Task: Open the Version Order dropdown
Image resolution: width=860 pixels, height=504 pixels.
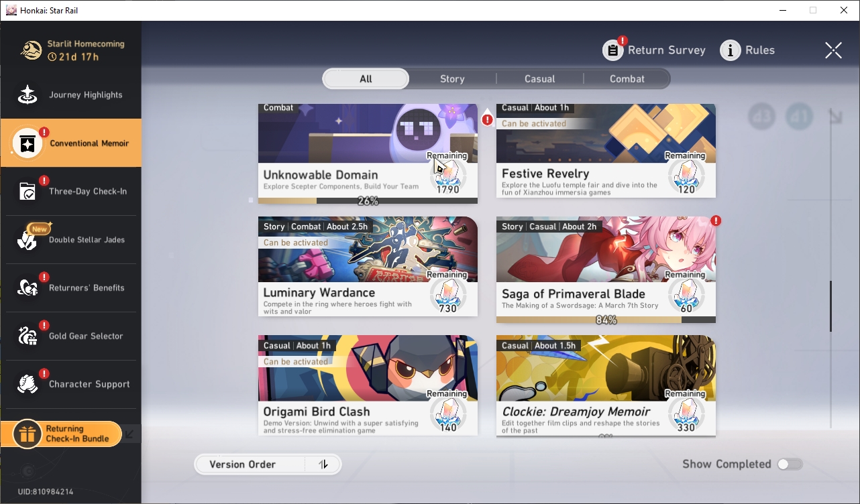Action: [x=250, y=464]
